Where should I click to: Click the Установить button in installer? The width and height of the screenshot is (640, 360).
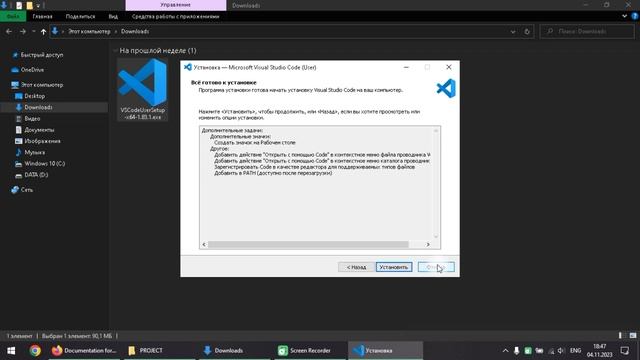394,267
